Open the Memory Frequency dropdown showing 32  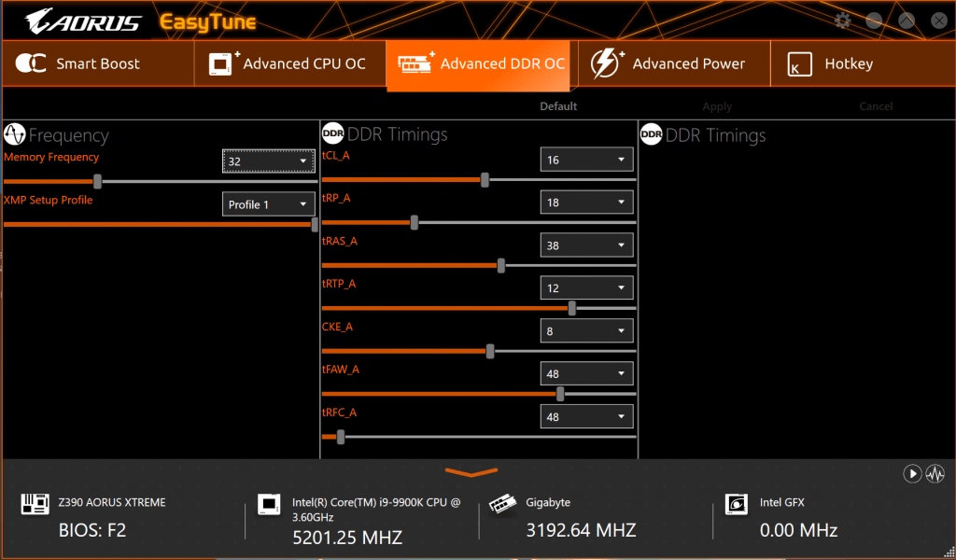268,161
